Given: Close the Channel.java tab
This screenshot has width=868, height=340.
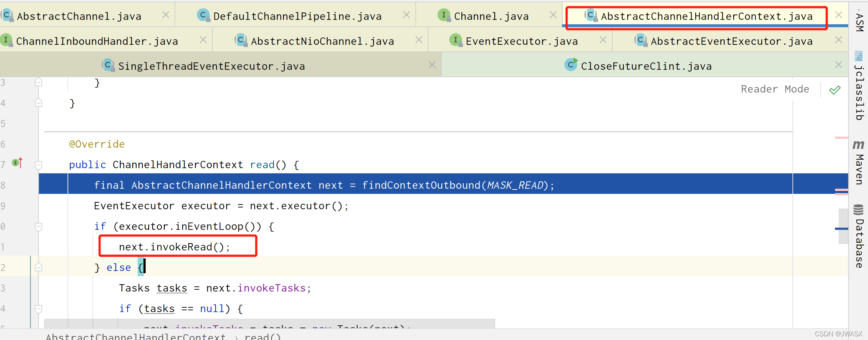Looking at the screenshot, I should pos(553,15).
